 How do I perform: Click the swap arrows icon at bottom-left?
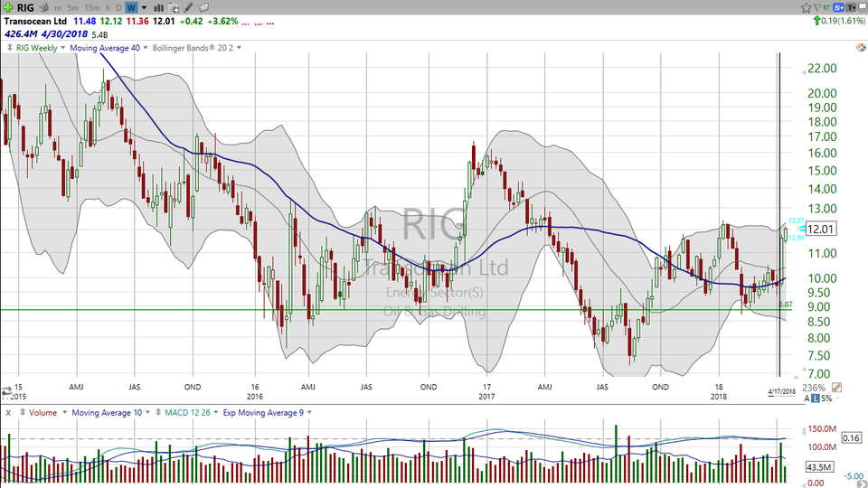coord(6,391)
